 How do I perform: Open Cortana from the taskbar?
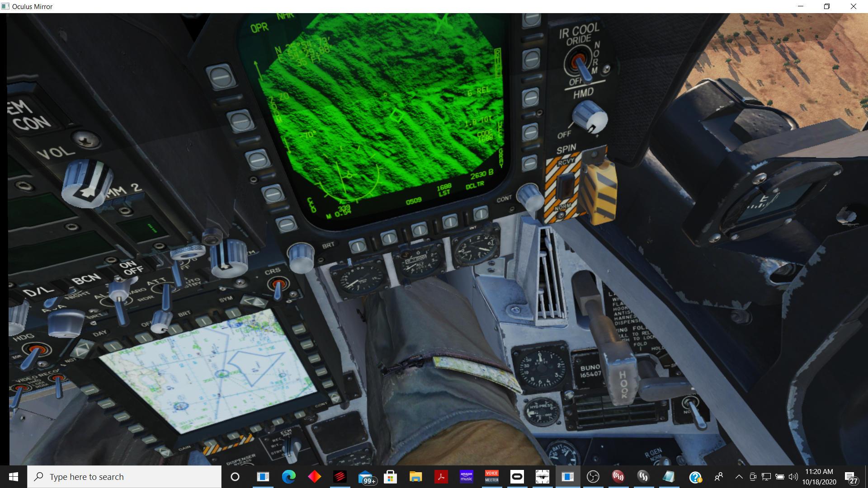point(235,477)
